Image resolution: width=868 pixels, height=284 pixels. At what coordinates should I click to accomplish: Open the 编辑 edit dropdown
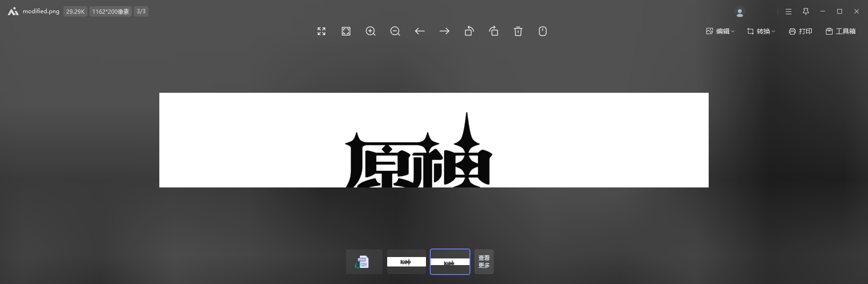pyautogui.click(x=720, y=31)
